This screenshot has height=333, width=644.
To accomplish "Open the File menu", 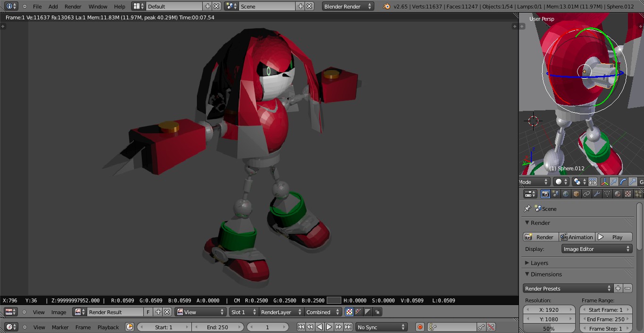I will [x=37, y=6].
